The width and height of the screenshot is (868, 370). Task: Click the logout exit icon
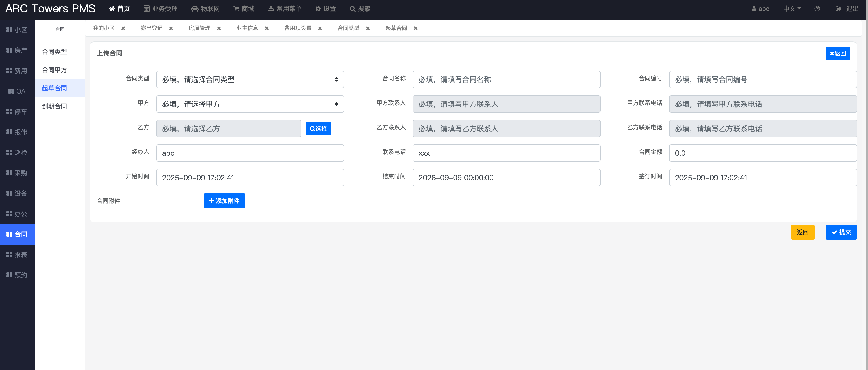[838, 9]
